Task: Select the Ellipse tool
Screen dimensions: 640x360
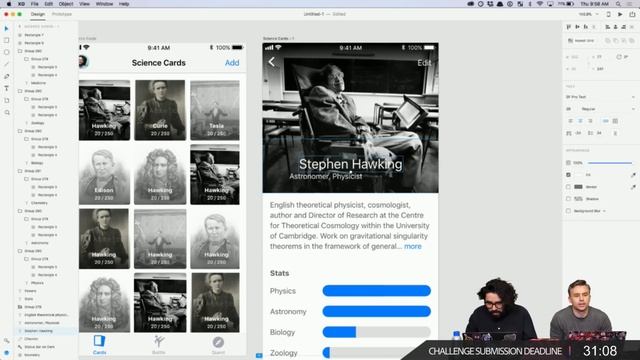Action: pos(6,52)
